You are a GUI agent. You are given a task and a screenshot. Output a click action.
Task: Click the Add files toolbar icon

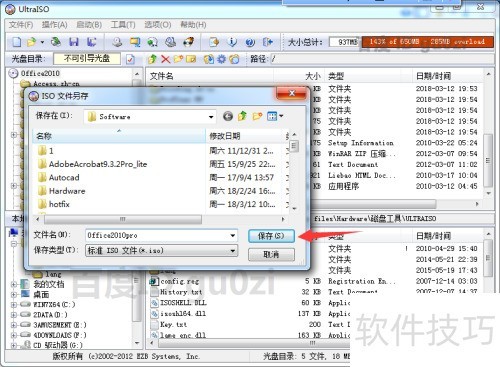point(214,42)
